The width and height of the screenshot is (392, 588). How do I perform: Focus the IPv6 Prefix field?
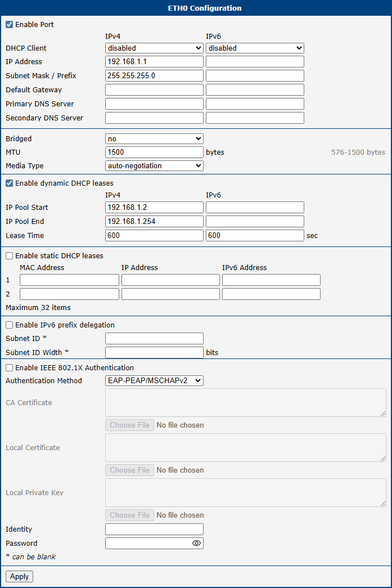coord(255,76)
